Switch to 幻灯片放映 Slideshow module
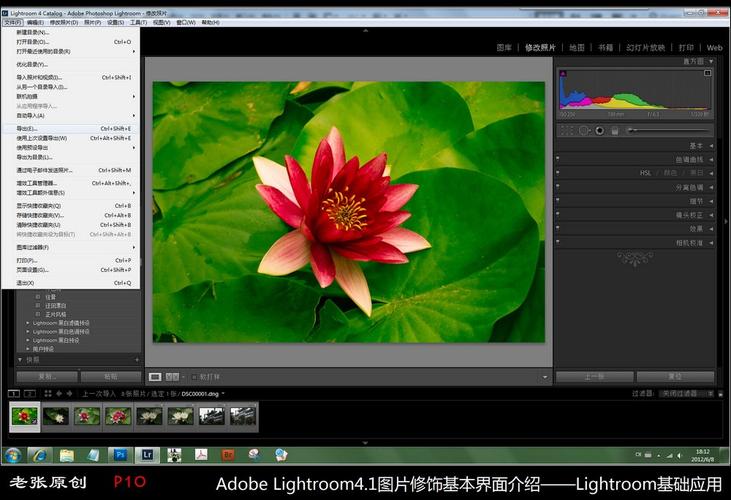This screenshot has height=500, width=731. pos(646,48)
